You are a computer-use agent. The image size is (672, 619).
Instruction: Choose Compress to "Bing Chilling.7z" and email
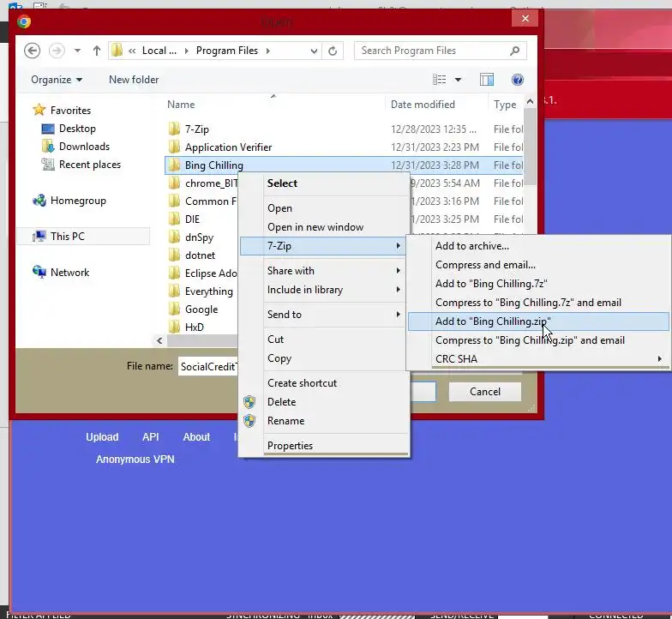[538, 303]
